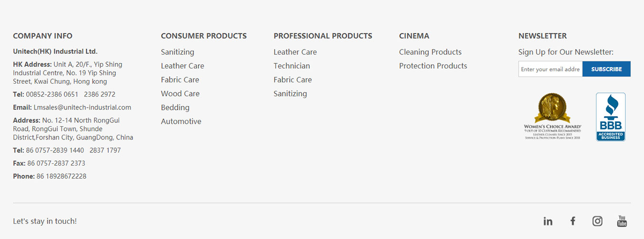Open Leather Care under Professional Products
Screen dimensions: 644x239
click(295, 52)
